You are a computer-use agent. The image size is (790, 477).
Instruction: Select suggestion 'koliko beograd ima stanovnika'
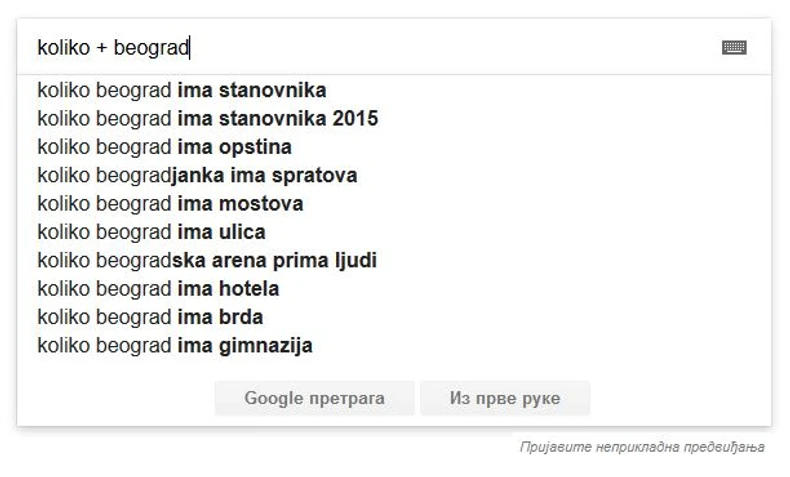(181, 91)
